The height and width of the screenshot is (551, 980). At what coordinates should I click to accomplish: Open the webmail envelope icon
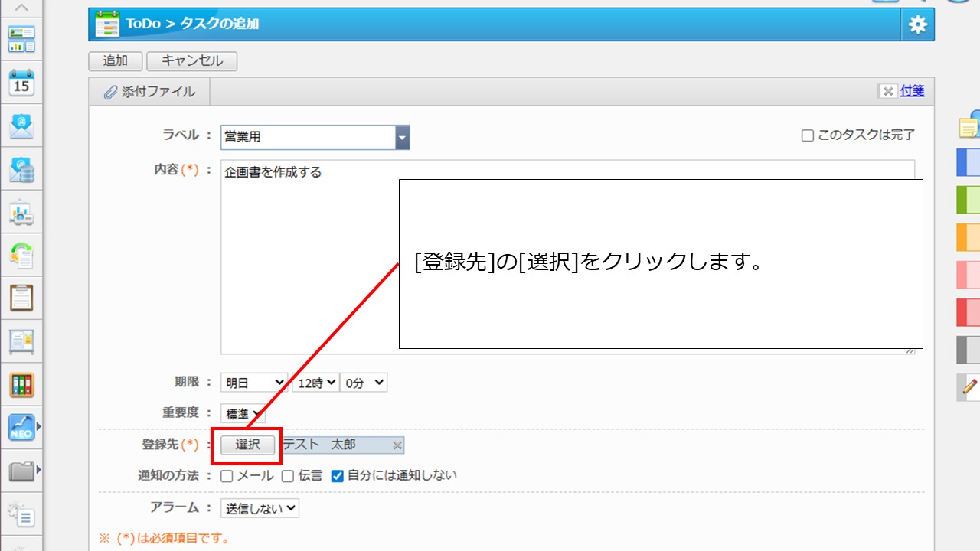pyautogui.click(x=21, y=126)
